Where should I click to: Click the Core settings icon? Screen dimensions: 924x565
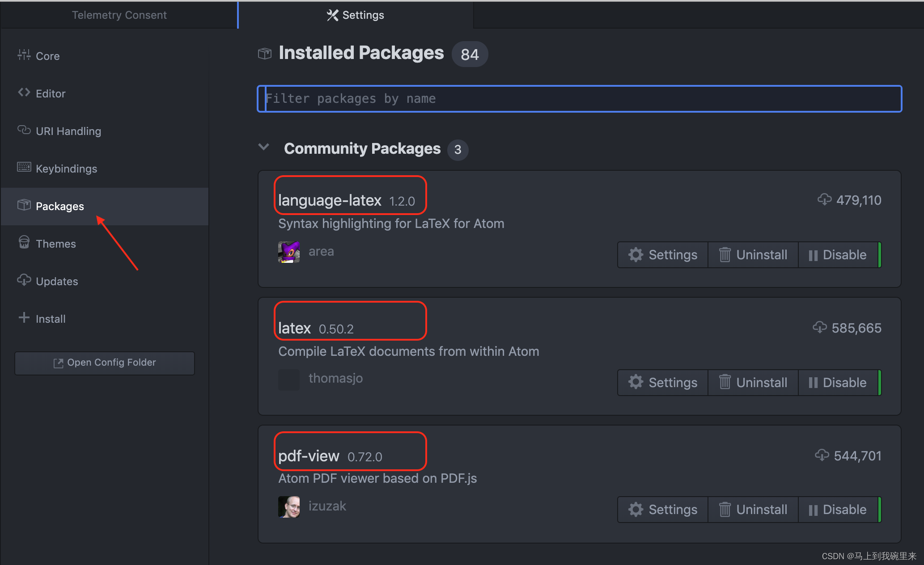click(25, 56)
